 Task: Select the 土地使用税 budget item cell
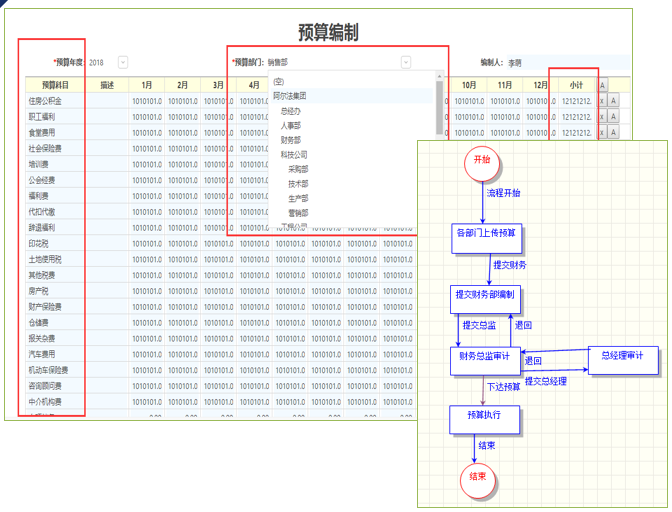[55, 259]
